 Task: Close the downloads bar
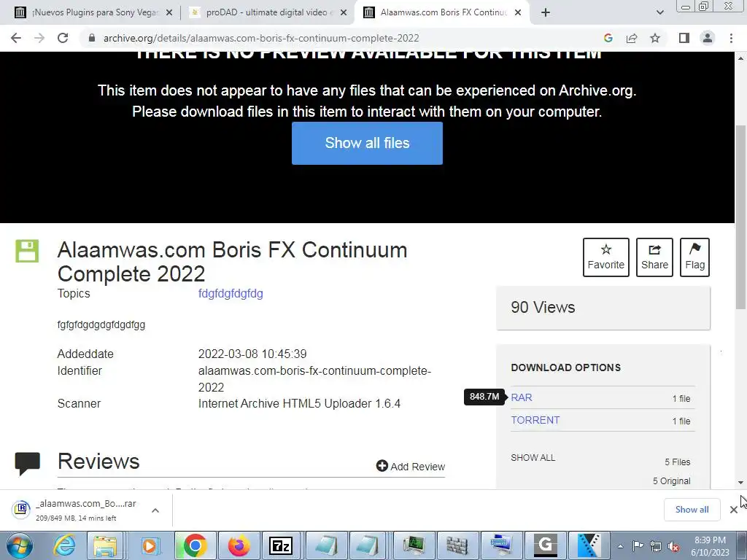coord(734,510)
